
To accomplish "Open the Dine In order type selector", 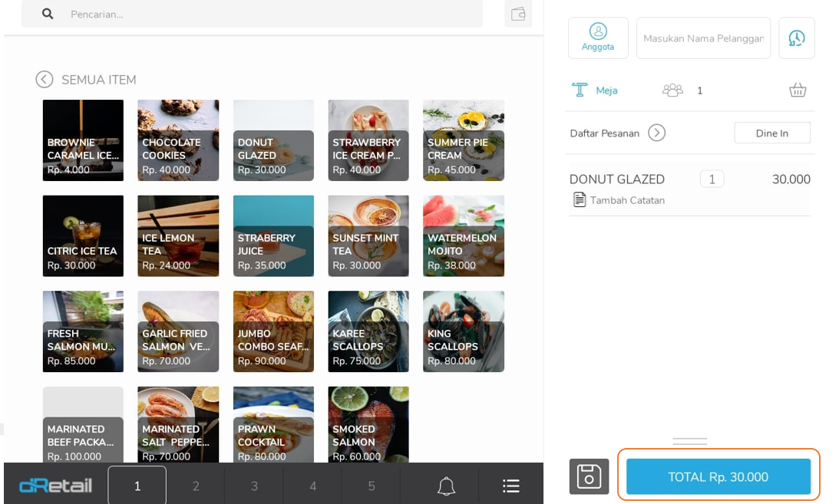I will coord(771,133).
